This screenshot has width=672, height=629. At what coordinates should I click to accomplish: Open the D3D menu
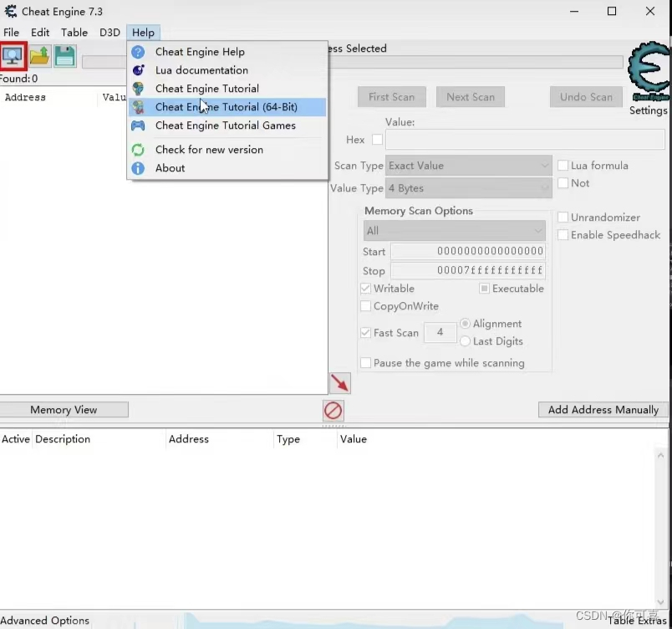click(x=109, y=33)
